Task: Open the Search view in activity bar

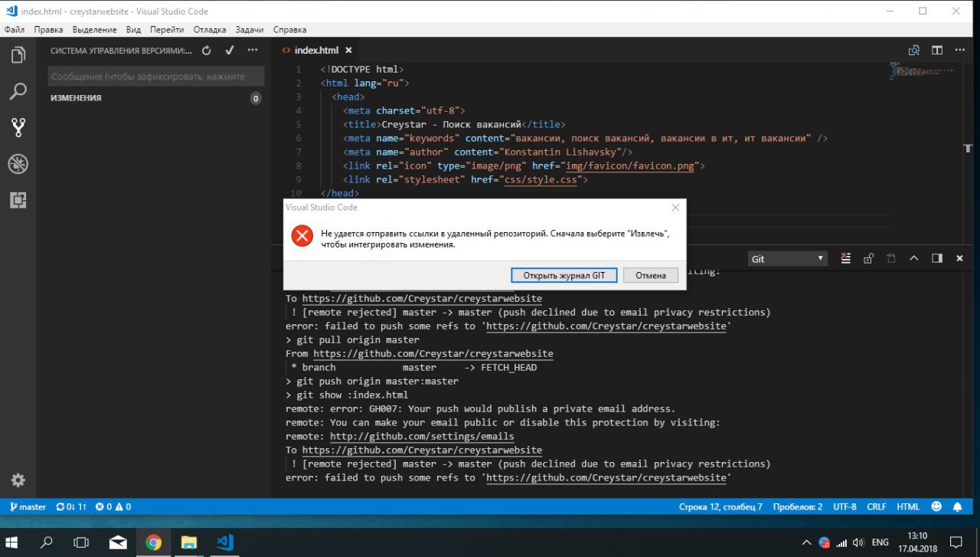Action: (x=18, y=91)
